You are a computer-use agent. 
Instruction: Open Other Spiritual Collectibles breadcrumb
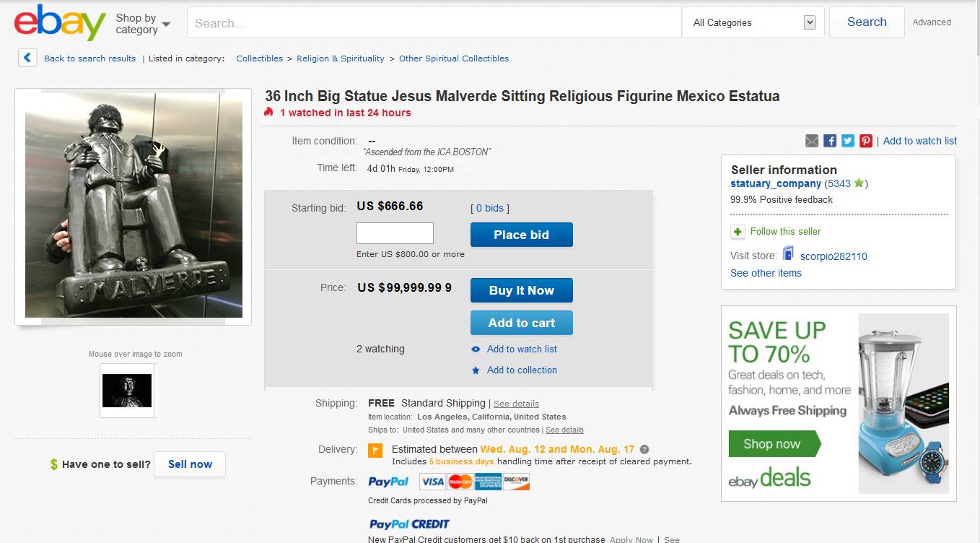tap(454, 58)
